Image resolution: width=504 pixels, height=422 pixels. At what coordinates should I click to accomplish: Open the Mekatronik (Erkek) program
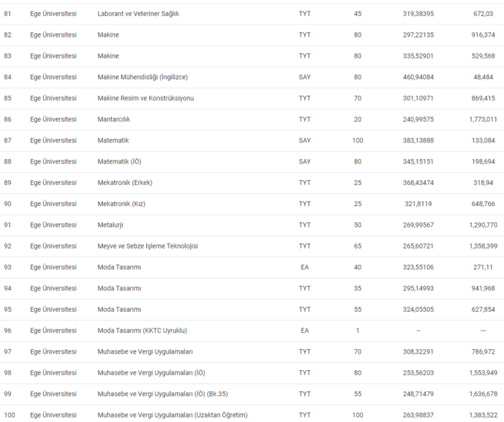[x=125, y=183]
